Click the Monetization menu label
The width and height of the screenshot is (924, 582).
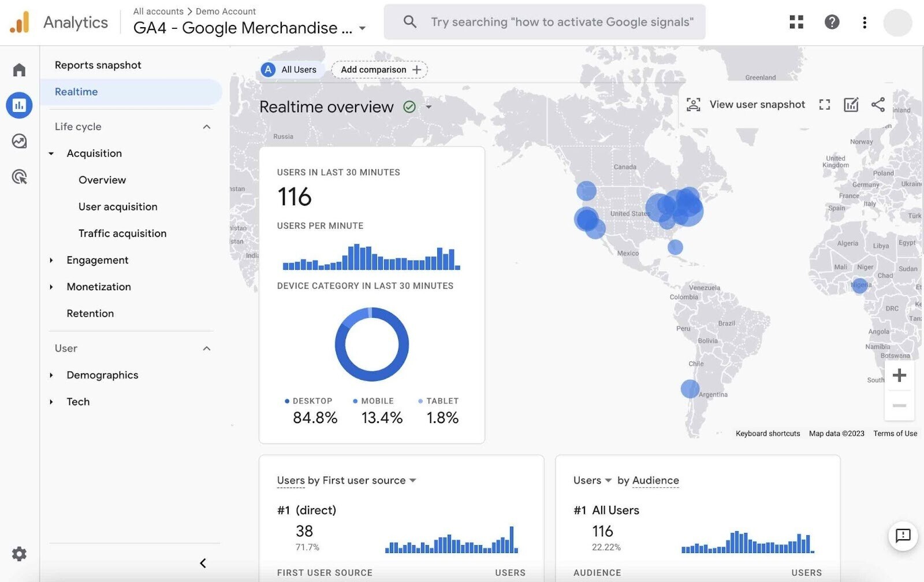99,287
